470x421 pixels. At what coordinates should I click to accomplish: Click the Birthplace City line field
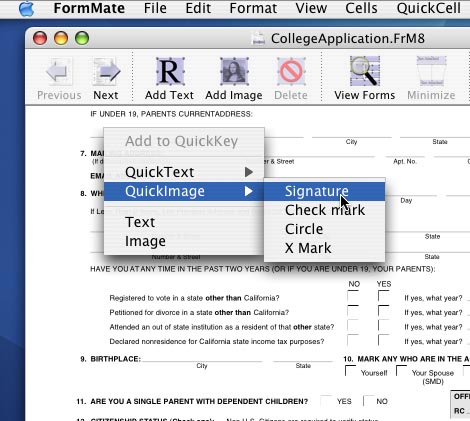click(x=202, y=359)
